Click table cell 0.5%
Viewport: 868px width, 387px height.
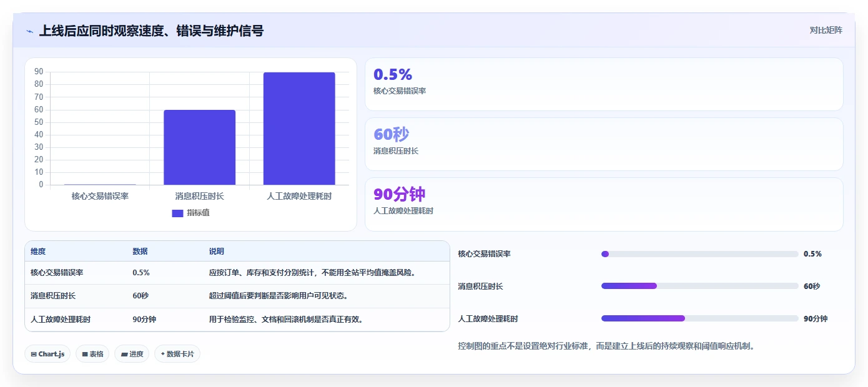(141, 273)
